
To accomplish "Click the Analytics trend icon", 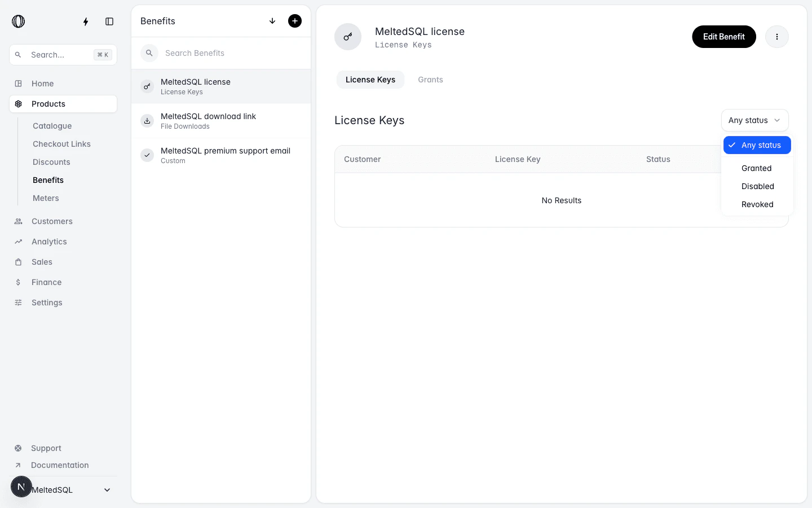I will [18, 242].
